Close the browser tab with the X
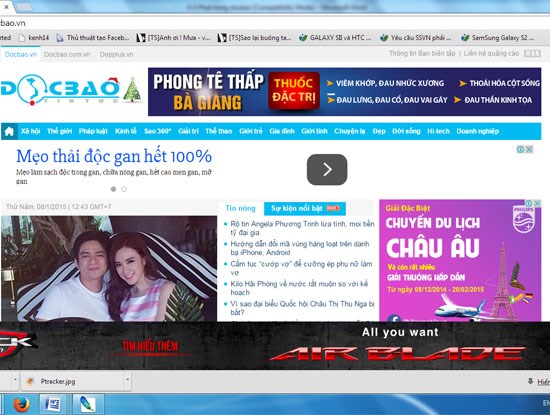 pyautogui.click(x=6, y=7)
